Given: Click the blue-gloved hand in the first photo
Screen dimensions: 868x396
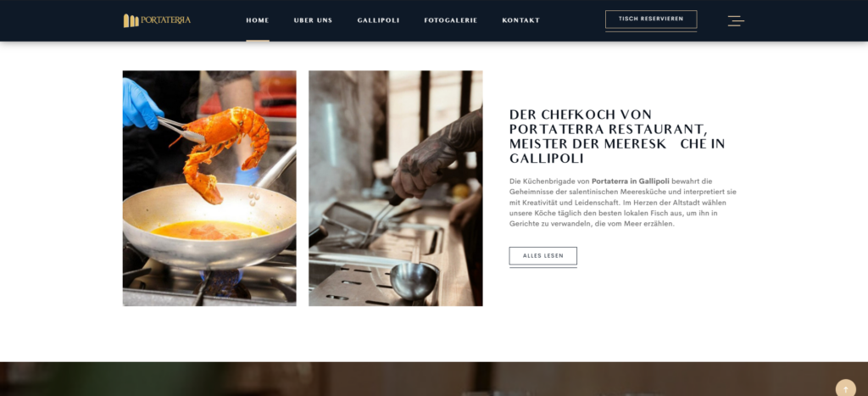Looking at the screenshot, I should pos(142,103).
